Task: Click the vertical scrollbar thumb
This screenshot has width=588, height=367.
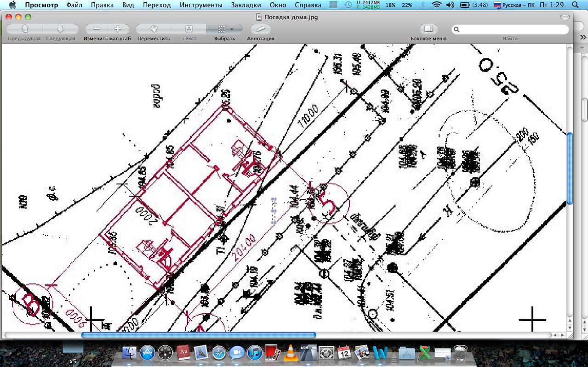Action: tap(570, 169)
